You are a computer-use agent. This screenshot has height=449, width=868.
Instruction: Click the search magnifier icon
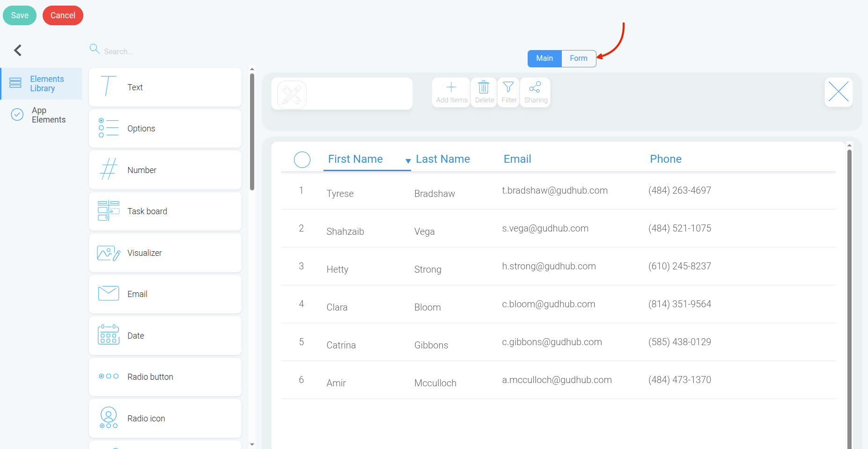(x=95, y=49)
